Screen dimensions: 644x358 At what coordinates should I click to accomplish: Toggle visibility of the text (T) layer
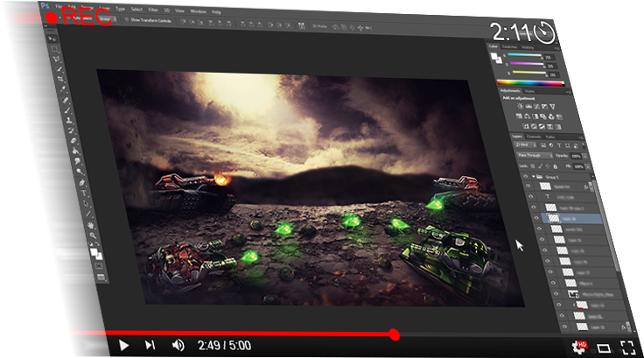[x=531, y=197]
